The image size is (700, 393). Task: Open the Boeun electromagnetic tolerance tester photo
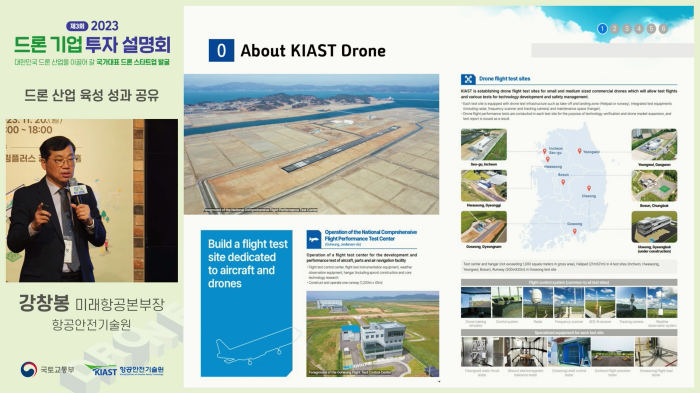point(525,352)
